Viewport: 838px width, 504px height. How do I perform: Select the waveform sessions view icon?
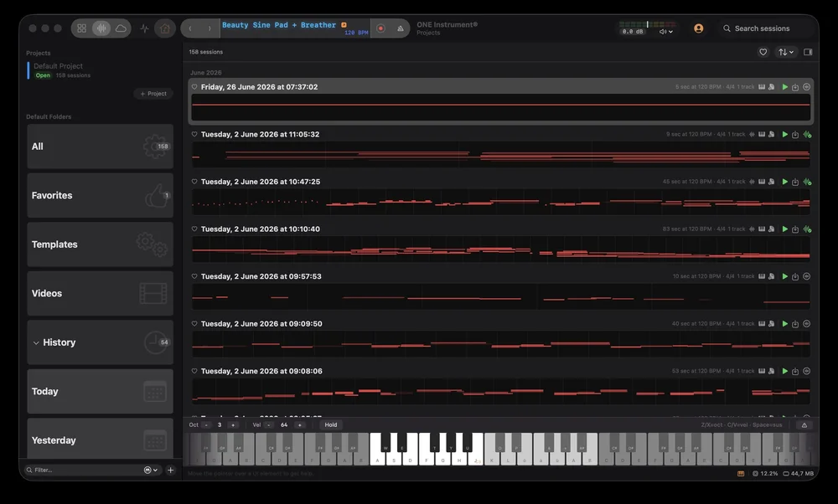(x=101, y=28)
